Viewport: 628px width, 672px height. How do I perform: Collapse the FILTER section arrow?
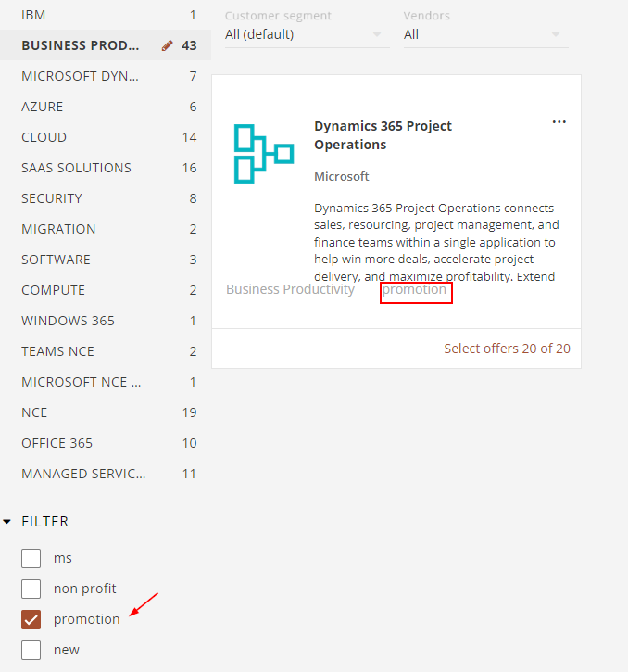pos(6,522)
